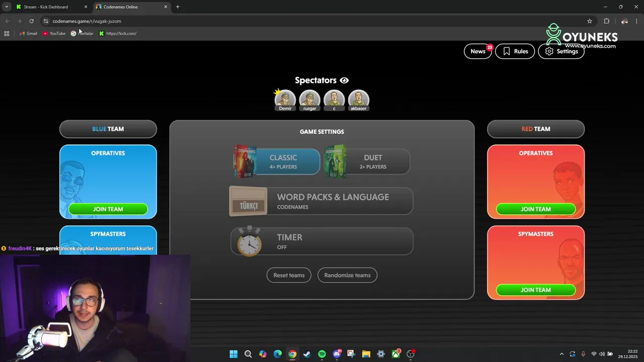Image resolution: width=644 pixels, height=362 pixels.
Task: Select Classic 4+ players game mode
Action: (277, 161)
